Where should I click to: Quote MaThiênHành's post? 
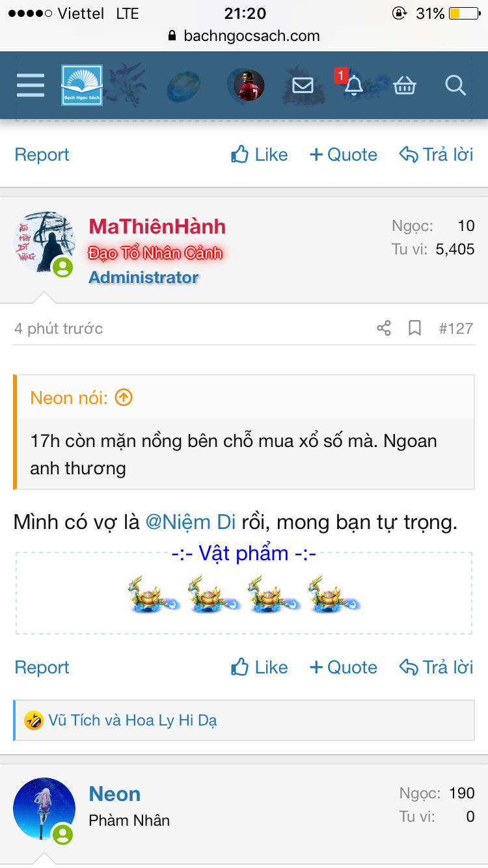(x=344, y=667)
